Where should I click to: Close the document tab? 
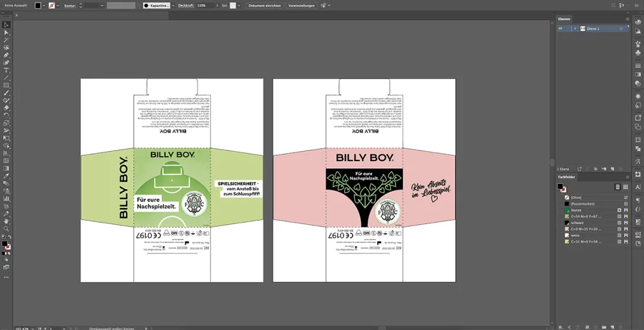point(16,15)
